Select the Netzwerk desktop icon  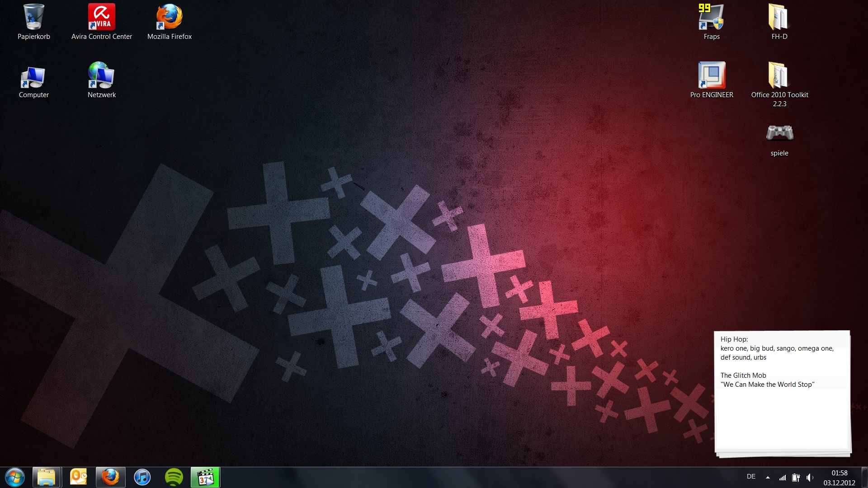[x=101, y=76]
